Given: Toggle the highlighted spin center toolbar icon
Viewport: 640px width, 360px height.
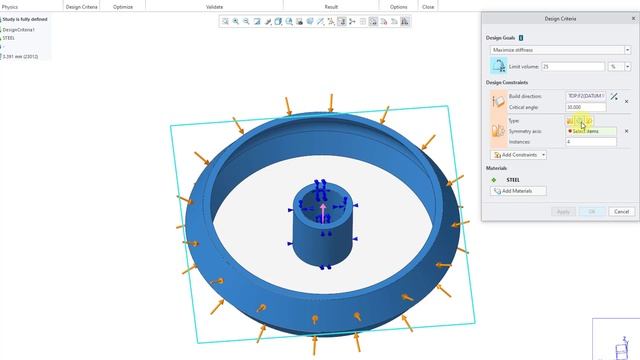Looking at the screenshot, I should tap(342, 22).
